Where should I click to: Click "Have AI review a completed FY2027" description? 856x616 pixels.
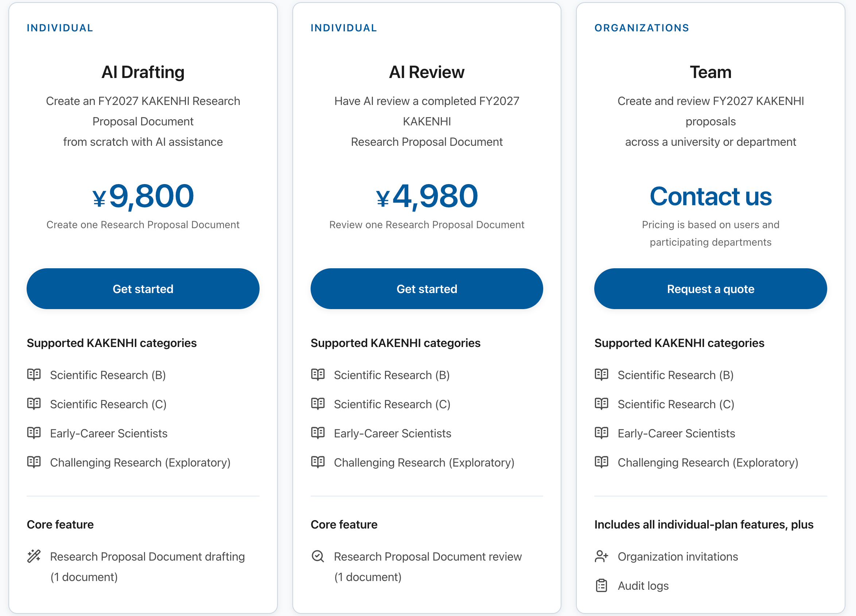click(x=427, y=101)
